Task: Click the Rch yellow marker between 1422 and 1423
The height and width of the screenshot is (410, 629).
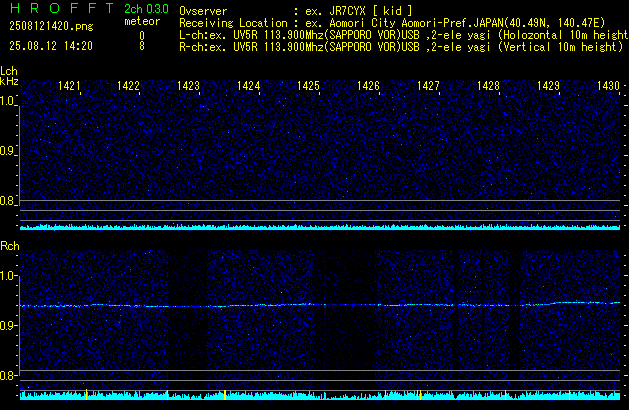Action: point(167,394)
